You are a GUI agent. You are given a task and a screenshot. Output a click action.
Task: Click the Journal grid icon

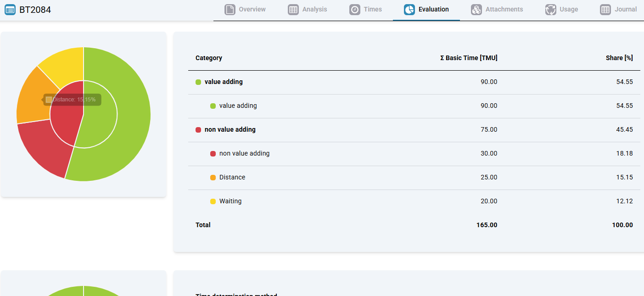[x=605, y=10]
